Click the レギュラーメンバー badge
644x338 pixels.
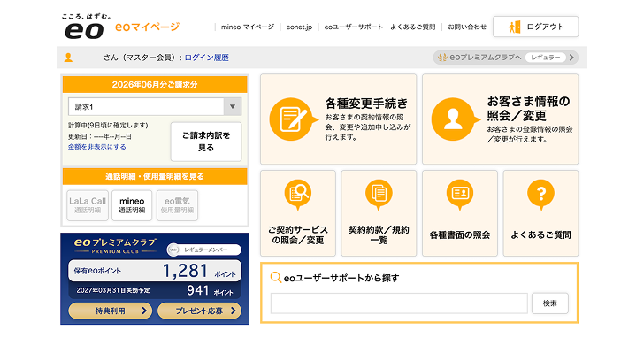tap(203, 250)
